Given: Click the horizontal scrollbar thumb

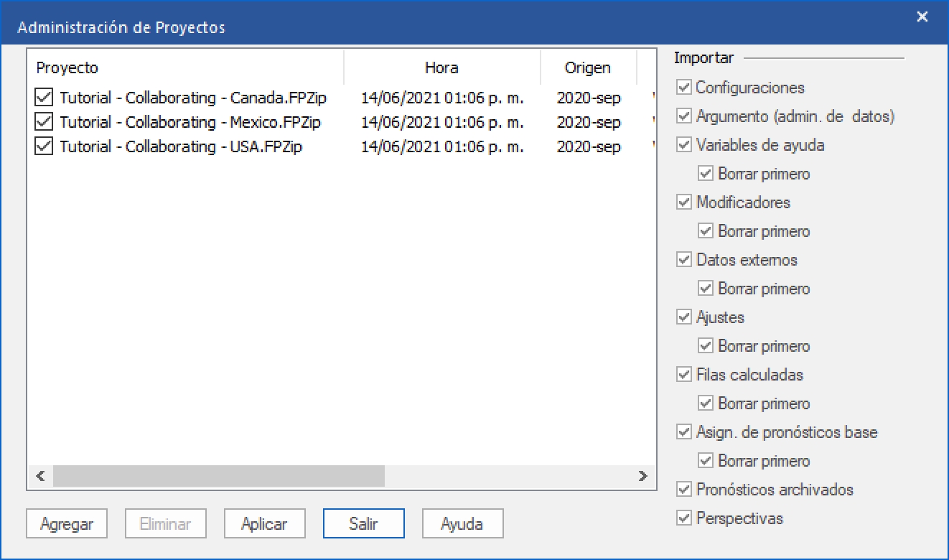Looking at the screenshot, I should (218, 476).
